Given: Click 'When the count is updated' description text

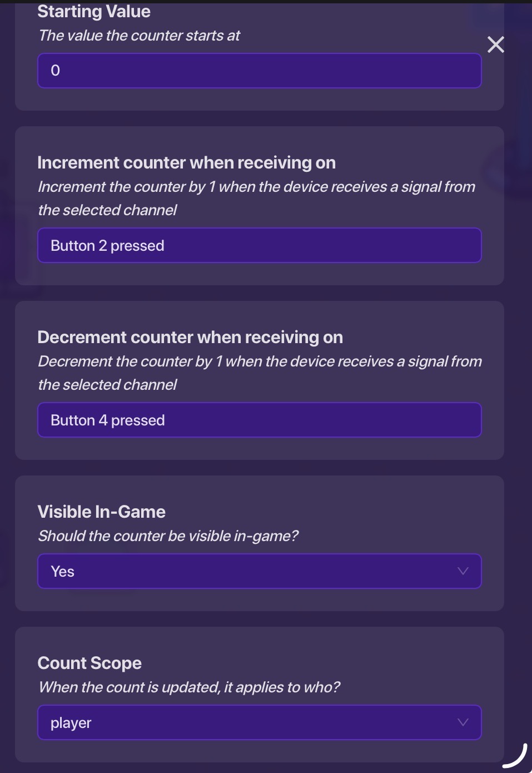Looking at the screenshot, I should (189, 687).
